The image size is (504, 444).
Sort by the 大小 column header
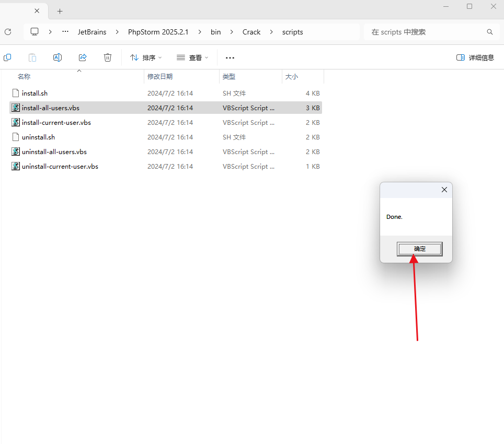pos(292,76)
